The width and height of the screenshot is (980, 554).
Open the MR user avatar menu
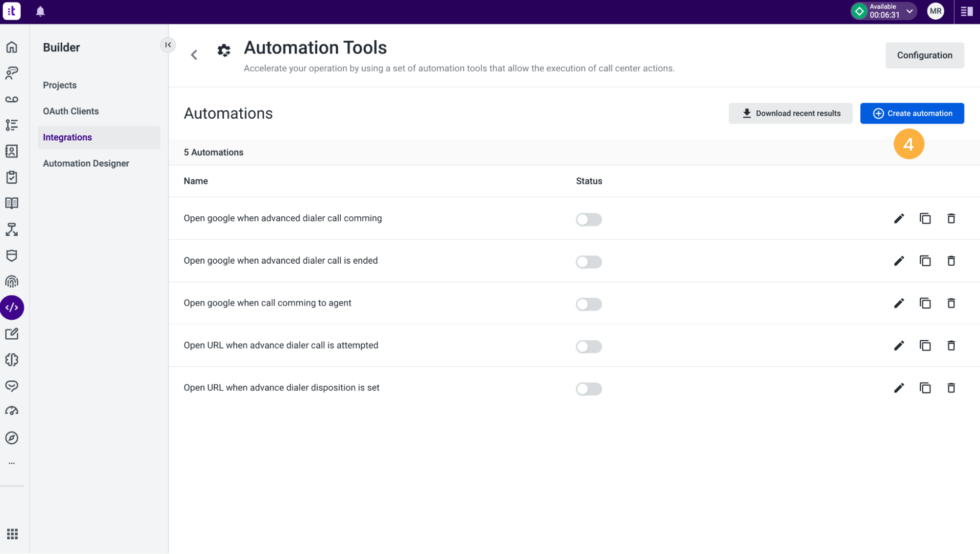(935, 11)
